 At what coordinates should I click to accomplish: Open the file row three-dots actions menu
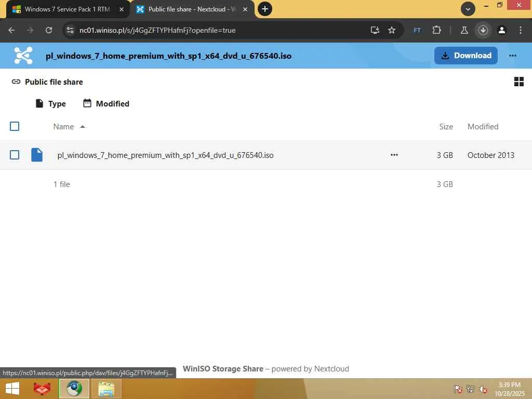click(x=394, y=155)
